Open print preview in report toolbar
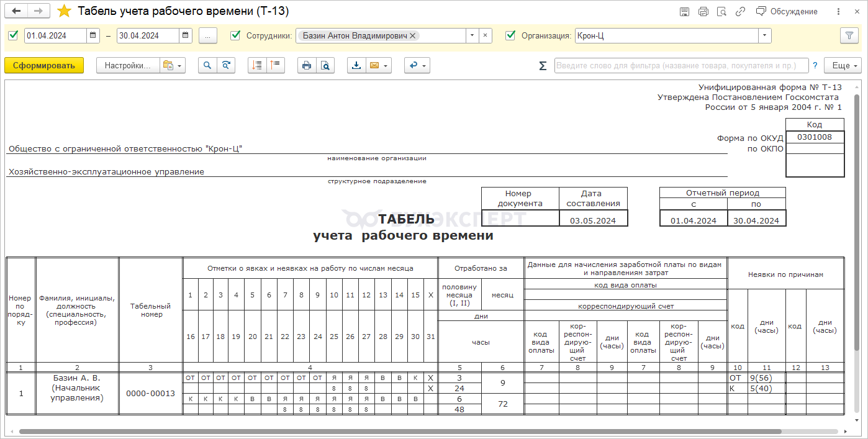 pyautogui.click(x=325, y=65)
